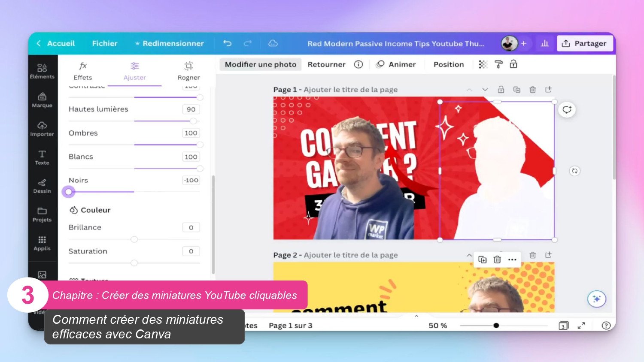Redo the last undone action
The width and height of the screenshot is (644, 362).
pyautogui.click(x=248, y=43)
